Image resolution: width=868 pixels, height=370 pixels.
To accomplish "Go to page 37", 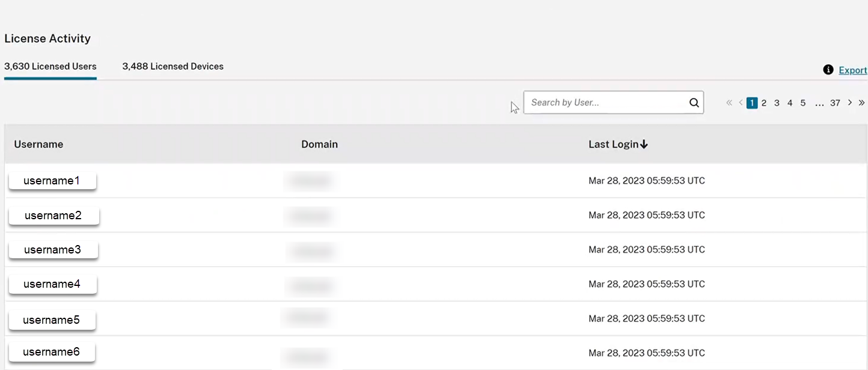I will 835,103.
